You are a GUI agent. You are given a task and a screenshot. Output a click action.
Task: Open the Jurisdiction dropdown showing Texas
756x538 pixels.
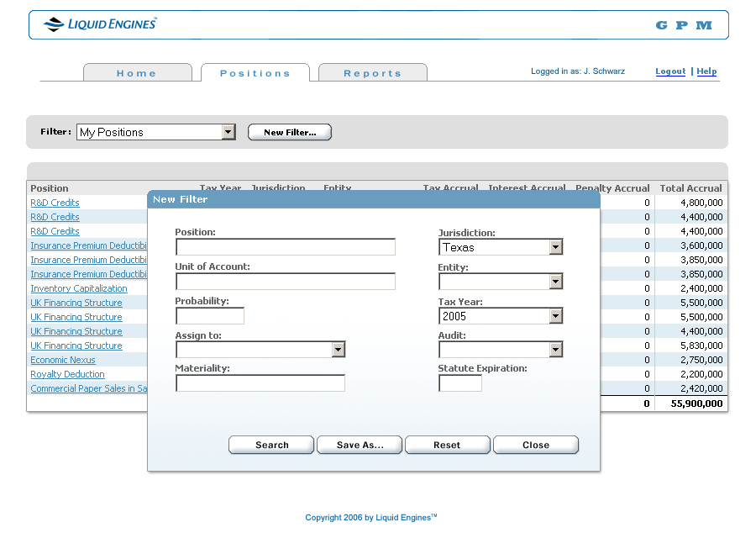click(556, 246)
